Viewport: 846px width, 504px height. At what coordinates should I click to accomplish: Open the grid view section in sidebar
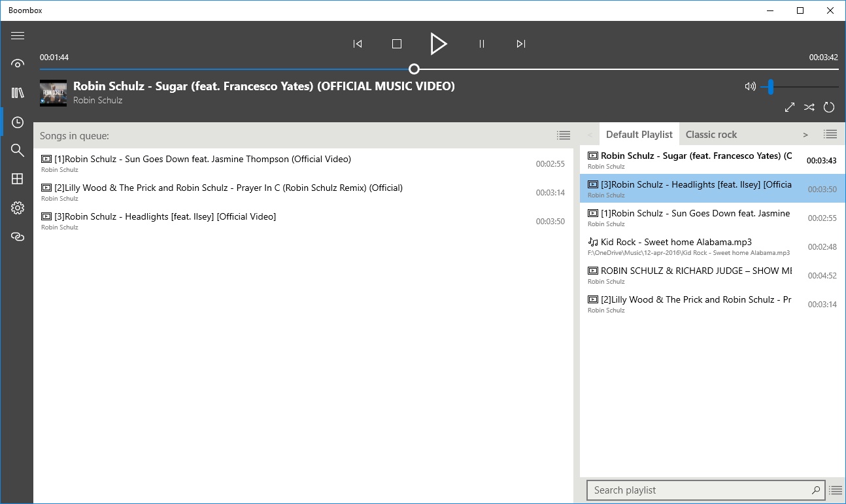[x=17, y=178]
